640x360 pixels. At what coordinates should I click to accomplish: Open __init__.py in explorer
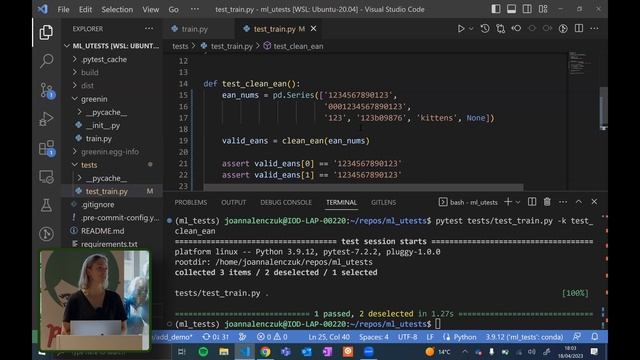[x=103, y=125]
